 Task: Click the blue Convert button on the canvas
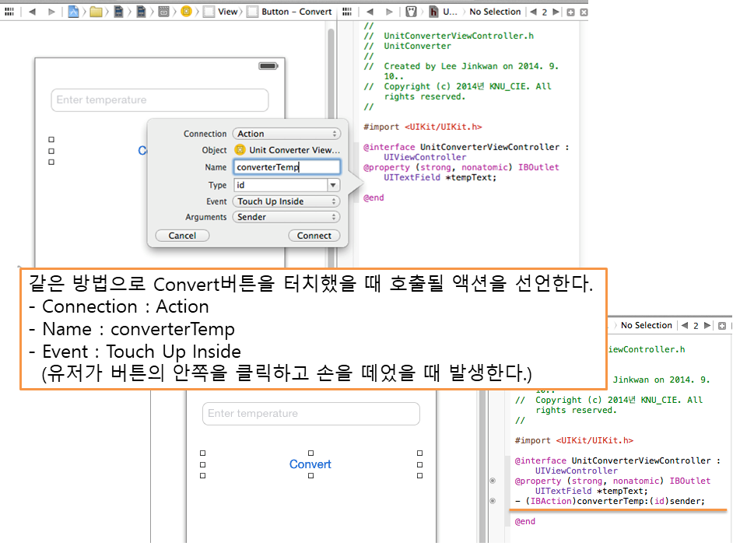click(x=310, y=464)
